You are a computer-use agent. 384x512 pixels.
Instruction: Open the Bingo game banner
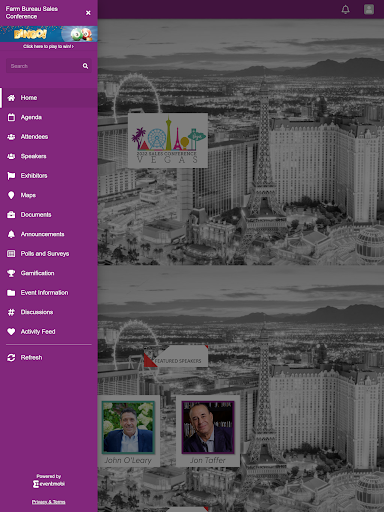[49, 34]
